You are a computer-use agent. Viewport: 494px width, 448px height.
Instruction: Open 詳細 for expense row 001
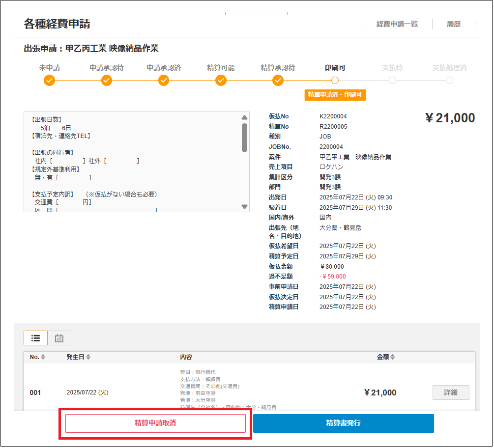click(450, 392)
